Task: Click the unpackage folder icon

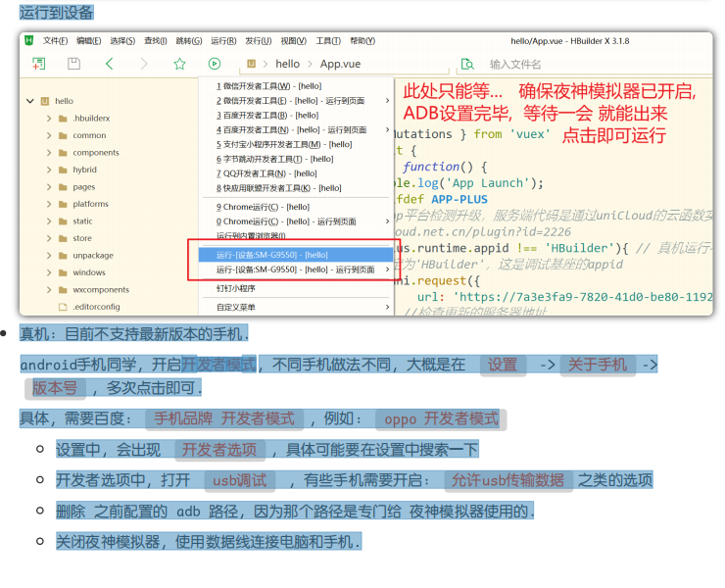Action: tap(63, 256)
